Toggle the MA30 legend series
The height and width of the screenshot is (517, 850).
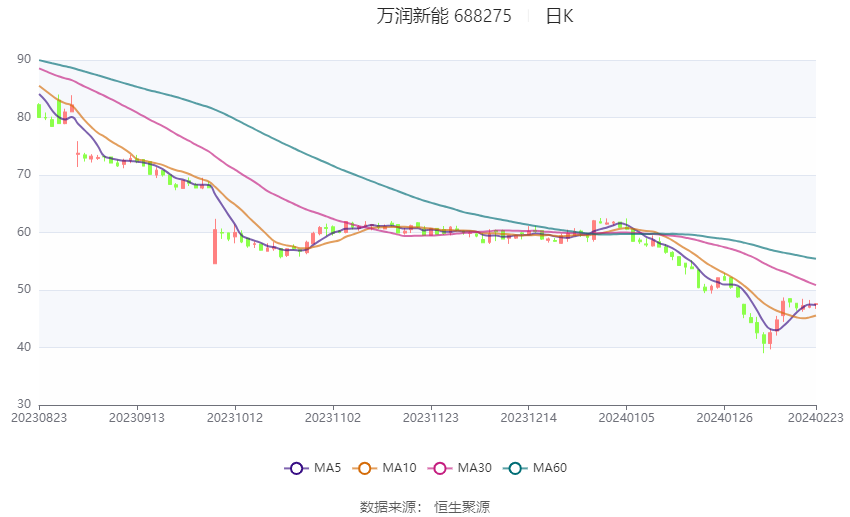tap(460, 468)
